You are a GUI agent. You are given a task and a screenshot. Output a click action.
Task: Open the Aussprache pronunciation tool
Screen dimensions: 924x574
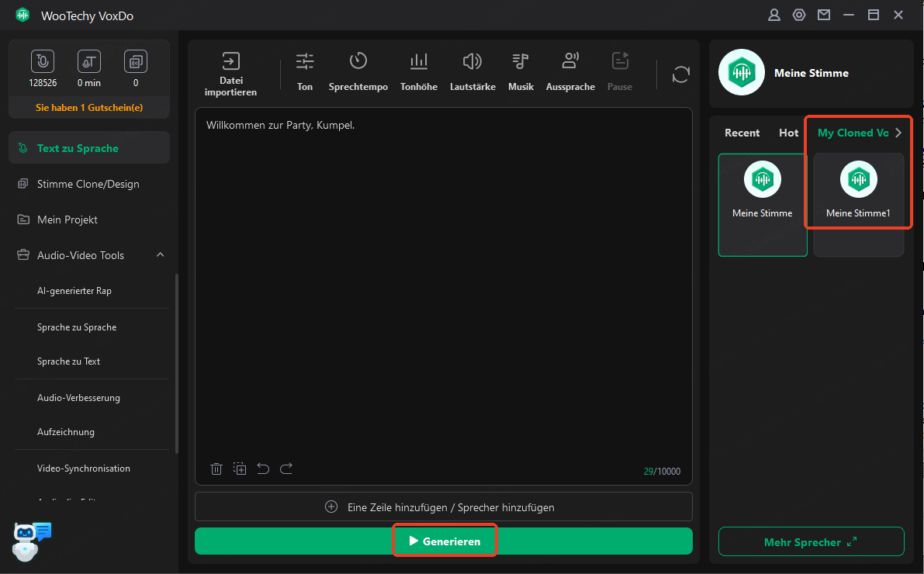pyautogui.click(x=570, y=62)
